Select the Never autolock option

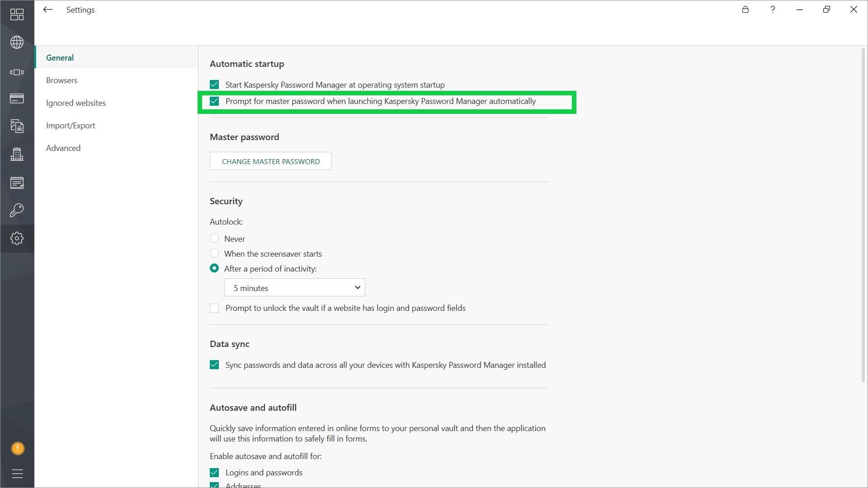click(214, 239)
